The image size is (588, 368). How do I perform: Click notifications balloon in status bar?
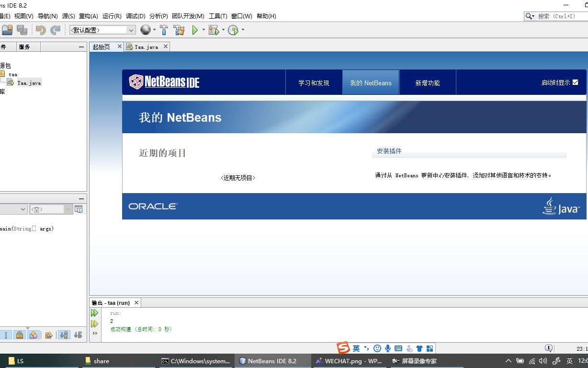549,348
